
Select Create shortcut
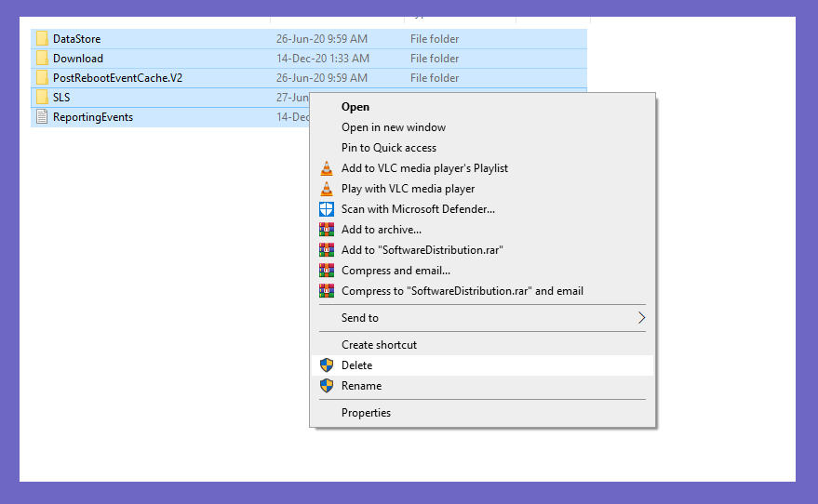(x=482, y=345)
